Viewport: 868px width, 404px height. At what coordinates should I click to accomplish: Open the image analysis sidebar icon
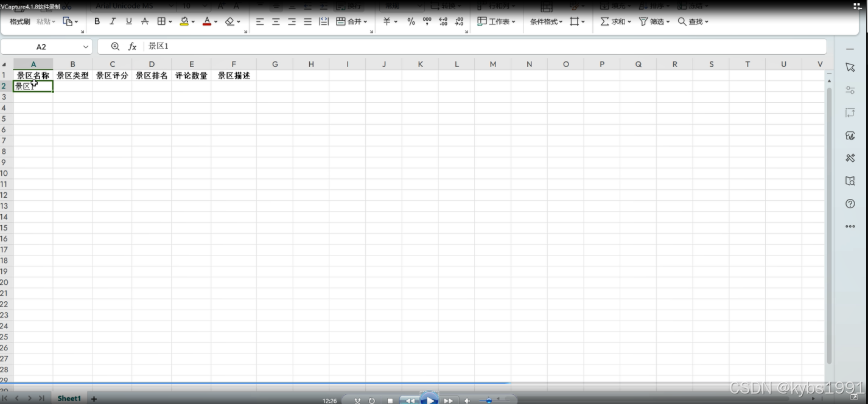(850, 136)
